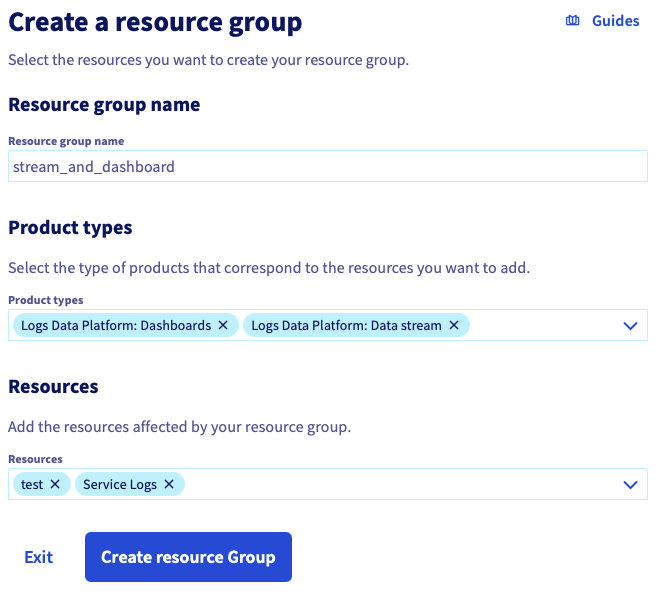658x594 pixels.
Task: Click the Create a resource group heading
Action: coord(155,22)
